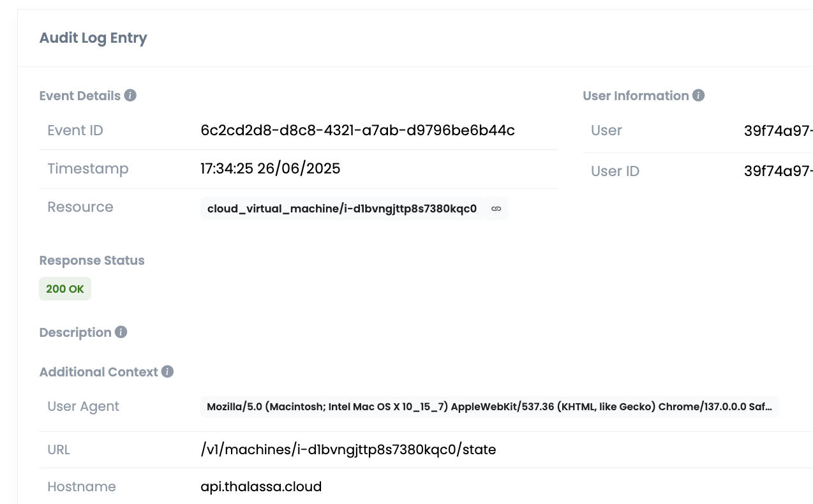Select the Event ID value
813x504 pixels.
coord(357,130)
